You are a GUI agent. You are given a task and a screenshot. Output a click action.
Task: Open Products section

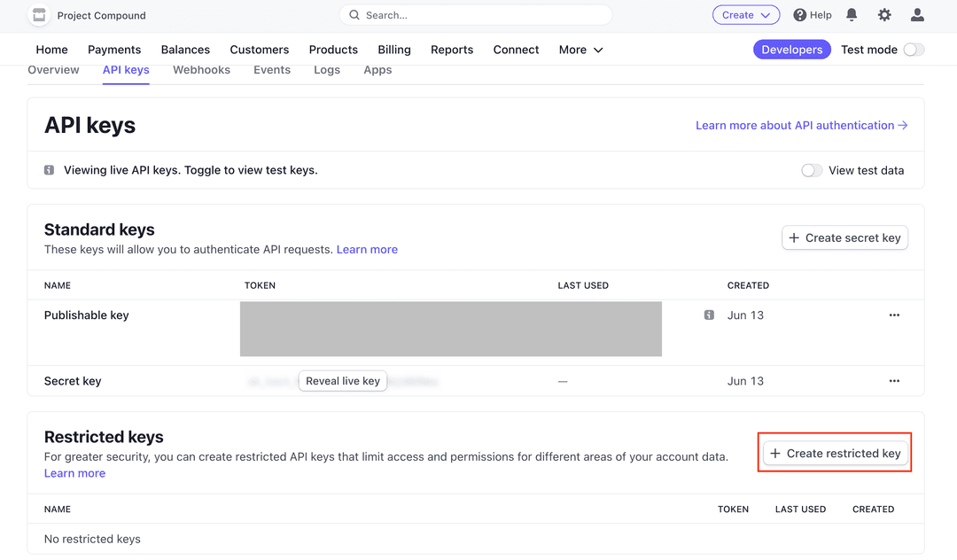[x=333, y=50]
